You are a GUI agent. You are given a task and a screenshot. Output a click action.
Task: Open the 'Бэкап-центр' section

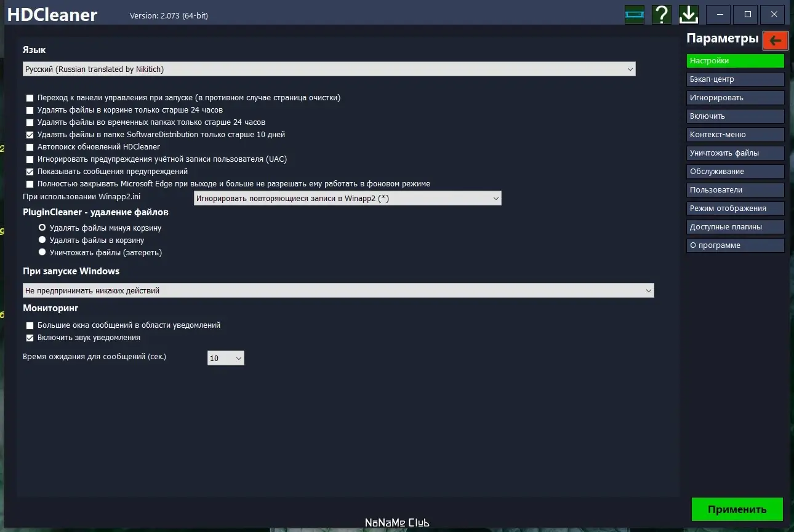coord(736,79)
